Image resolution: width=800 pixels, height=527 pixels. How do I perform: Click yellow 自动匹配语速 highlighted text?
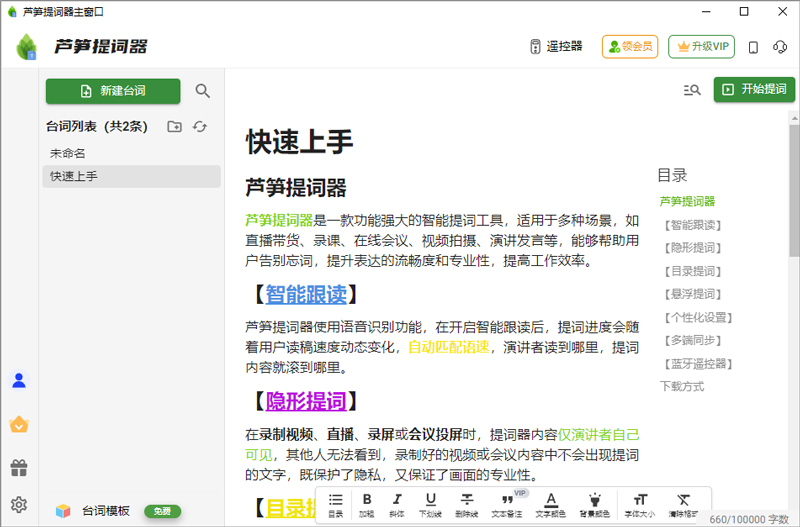449,347
